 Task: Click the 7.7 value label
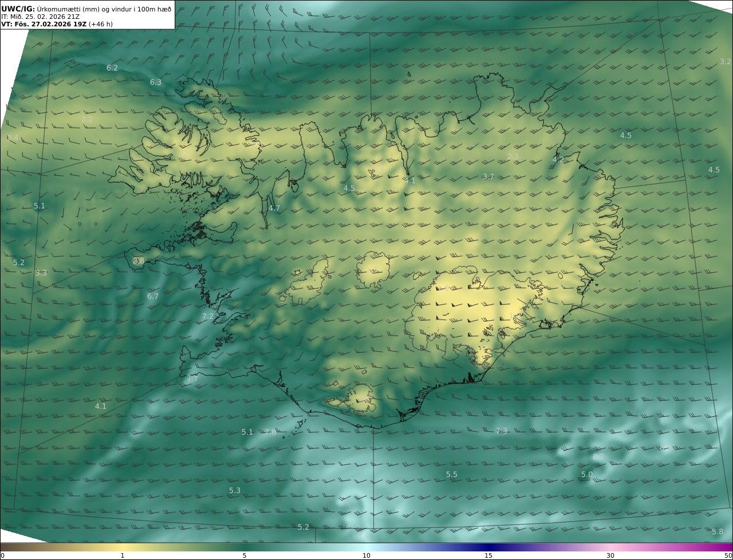(192, 379)
